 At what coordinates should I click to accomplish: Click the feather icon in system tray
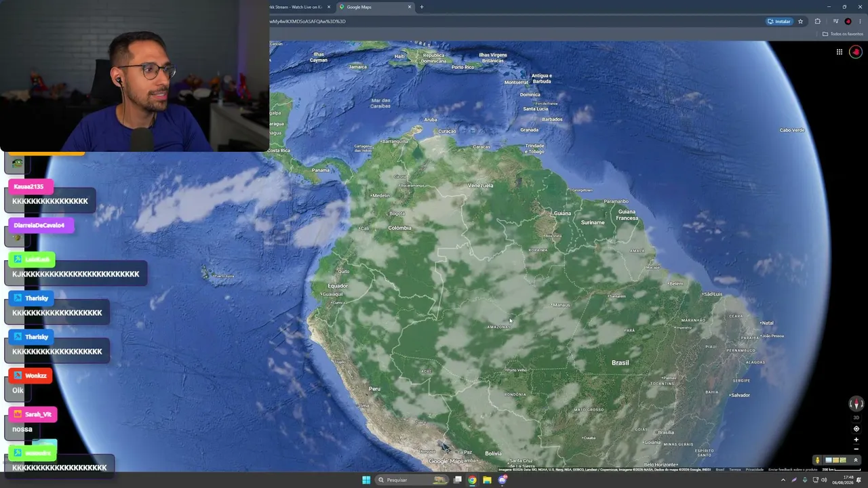[x=794, y=480]
